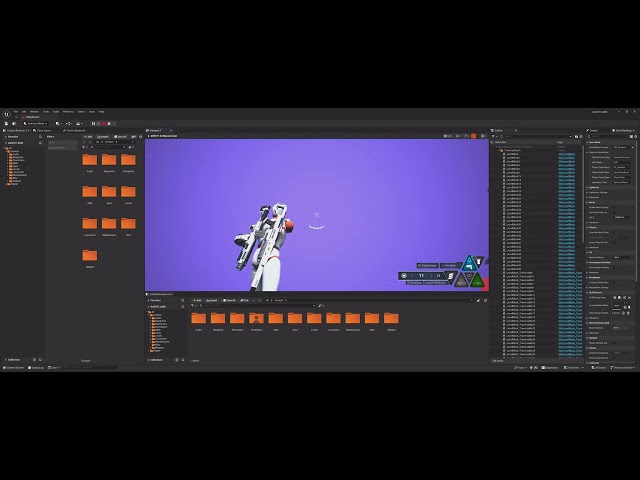Click the Cmd console input field
This screenshot has height=480, width=640.
(x=90, y=367)
